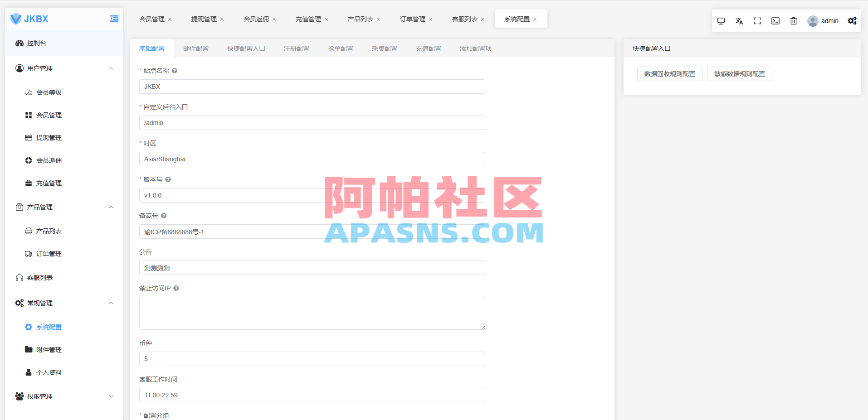This screenshot has width=868, height=420.
Task: Click help icon next to 禁止访问IP
Action: [x=176, y=288]
